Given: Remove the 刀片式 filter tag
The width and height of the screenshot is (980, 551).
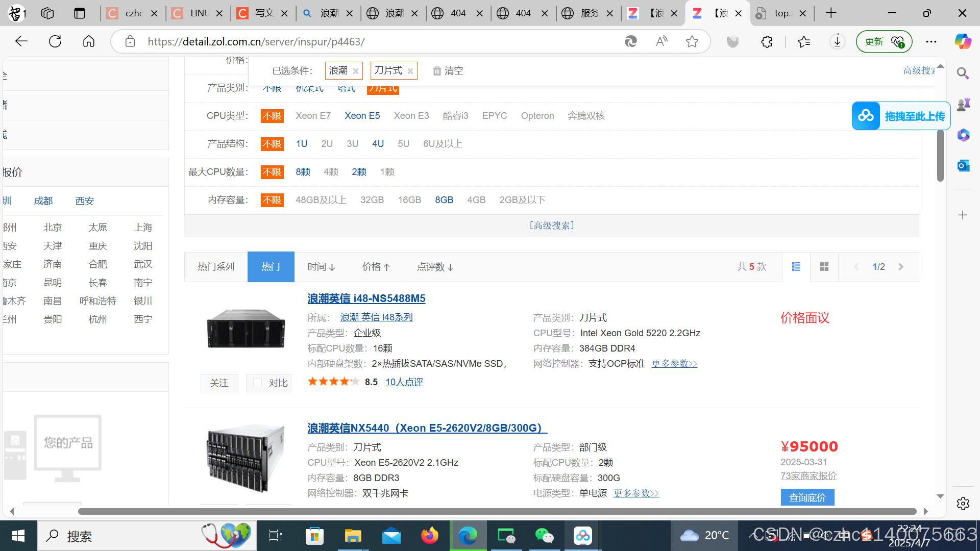Looking at the screenshot, I should (410, 71).
